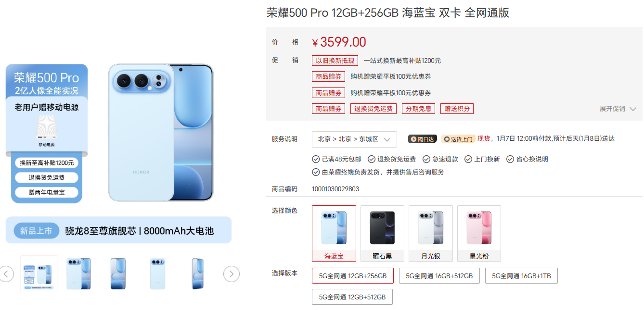
Task: Click the checkmark icon beside 省心换说明
Action: pyautogui.click(x=510, y=159)
